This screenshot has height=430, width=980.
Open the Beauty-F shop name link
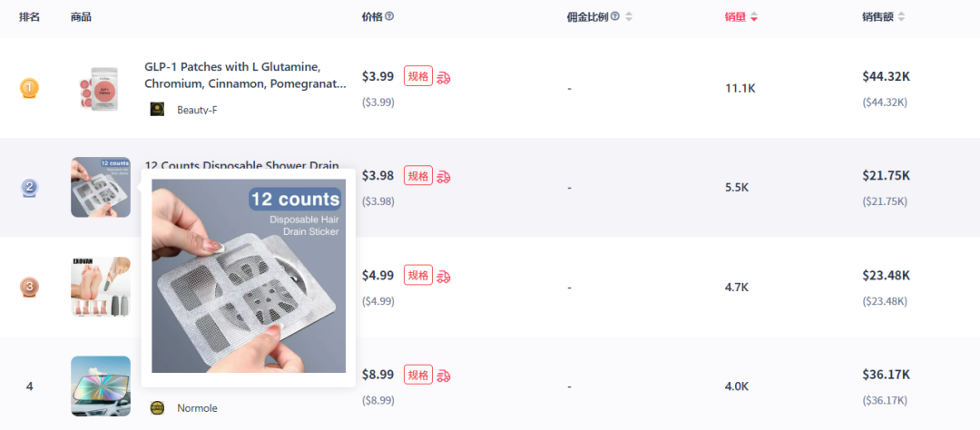tap(197, 110)
